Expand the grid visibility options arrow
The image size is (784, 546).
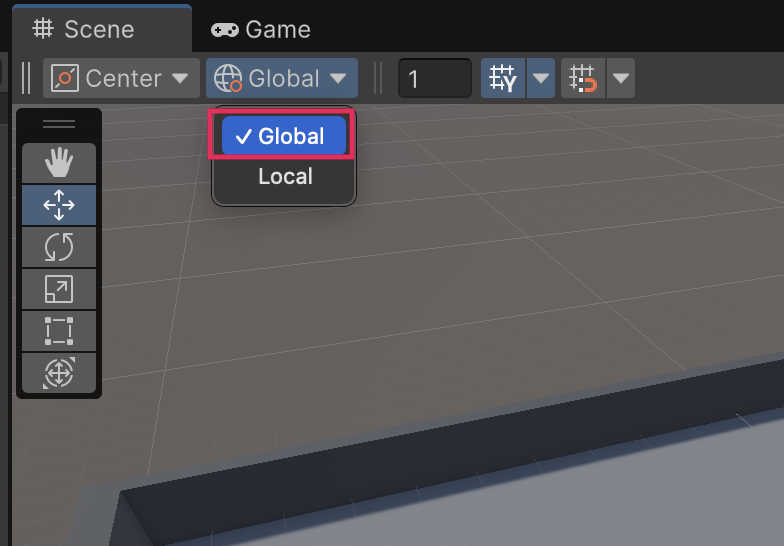tap(541, 78)
